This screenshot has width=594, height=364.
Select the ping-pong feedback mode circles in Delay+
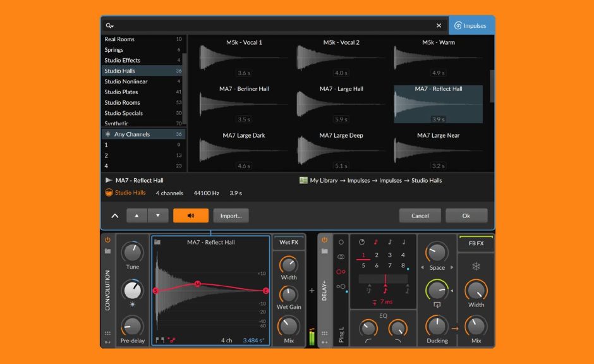tap(339, 271)
